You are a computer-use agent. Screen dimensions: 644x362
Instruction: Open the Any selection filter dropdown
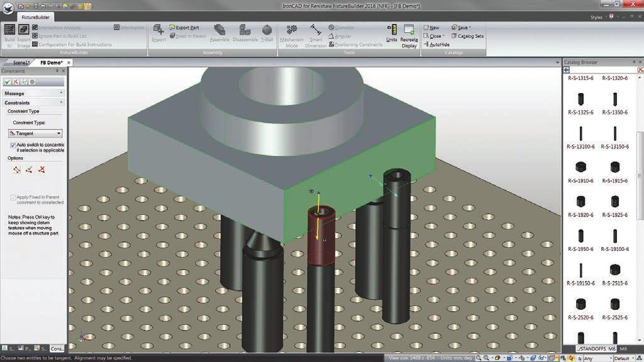point(598,358)
